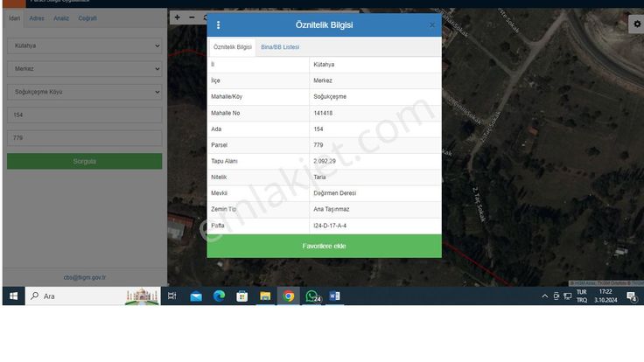
Task: Open the Analiz tab in the side panel
Action: pyautogui.click(x=61, y=18)
